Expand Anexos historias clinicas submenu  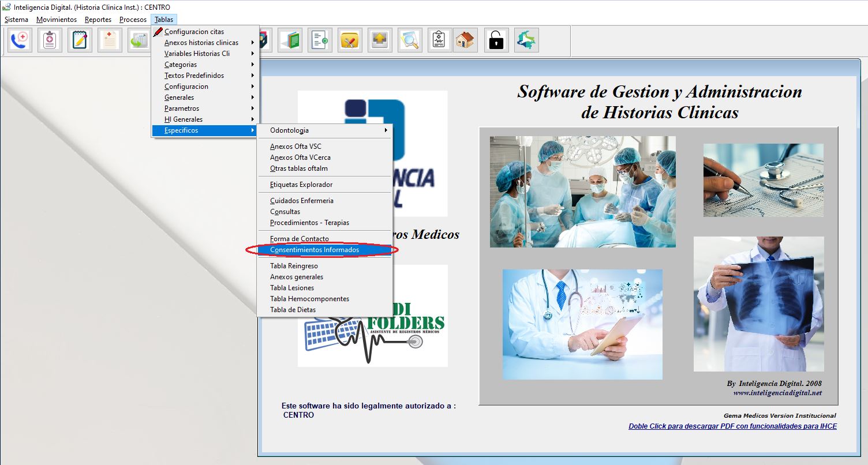click(205, 43)
